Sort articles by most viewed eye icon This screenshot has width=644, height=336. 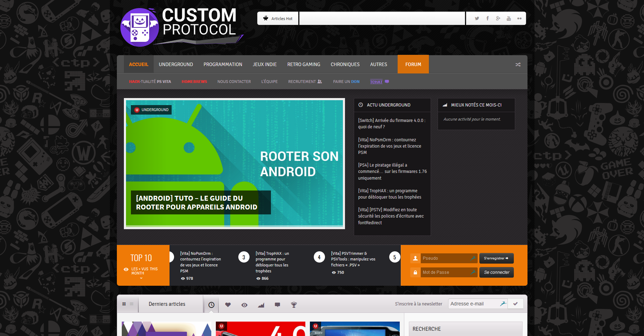pos(244,305)
